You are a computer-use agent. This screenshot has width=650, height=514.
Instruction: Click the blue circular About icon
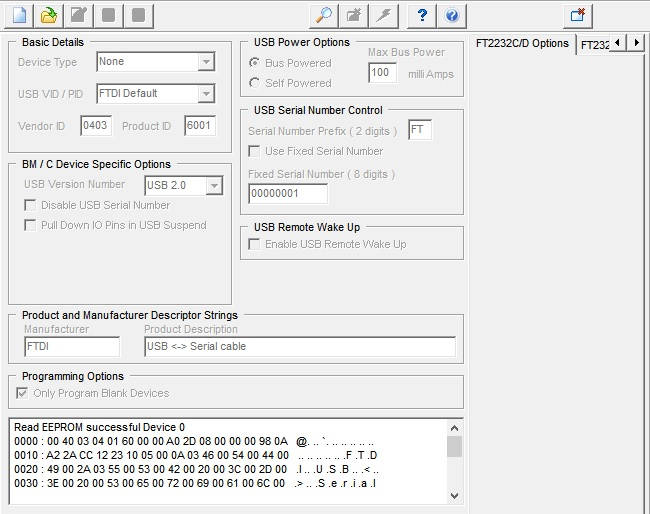tap(452, 15)
